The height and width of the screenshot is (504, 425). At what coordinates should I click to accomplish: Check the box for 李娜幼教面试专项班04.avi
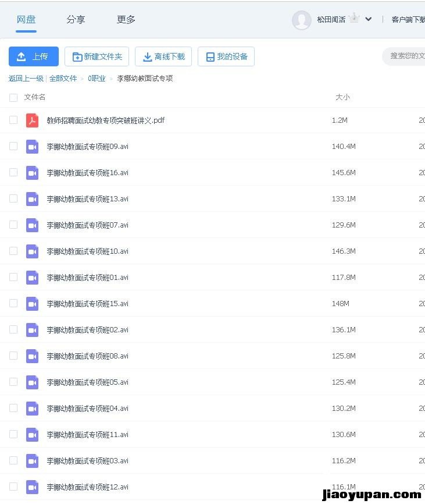[13, 408]
